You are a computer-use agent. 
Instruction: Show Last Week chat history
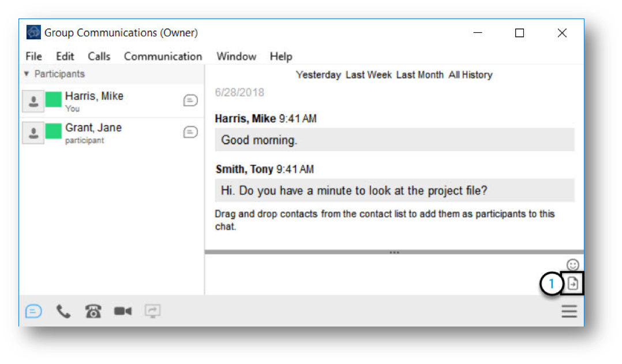(369, 75)
